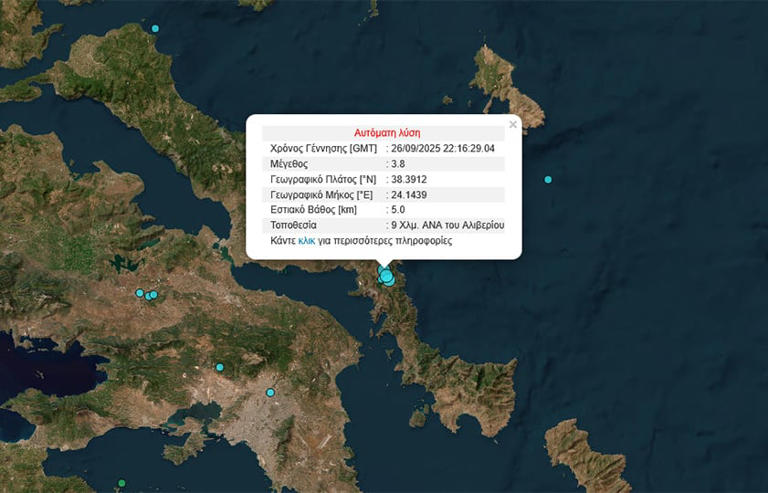Select the middle marker in the three-marker group
768x493 pixels.
(148, 296)
